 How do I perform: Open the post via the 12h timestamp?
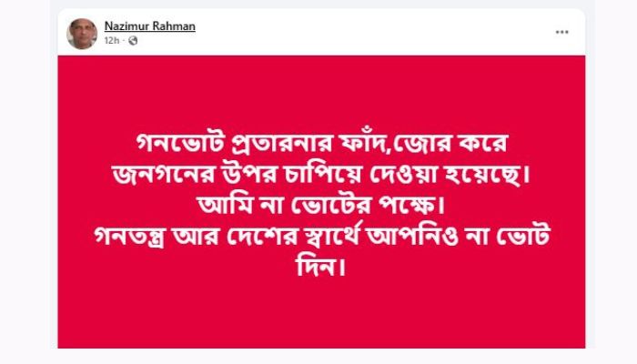pos(111,41)
